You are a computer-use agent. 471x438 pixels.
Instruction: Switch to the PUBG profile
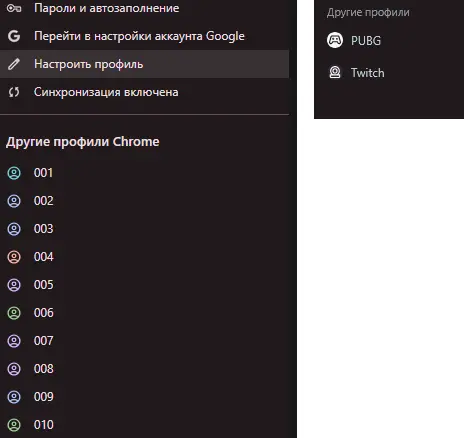point(389,40)
